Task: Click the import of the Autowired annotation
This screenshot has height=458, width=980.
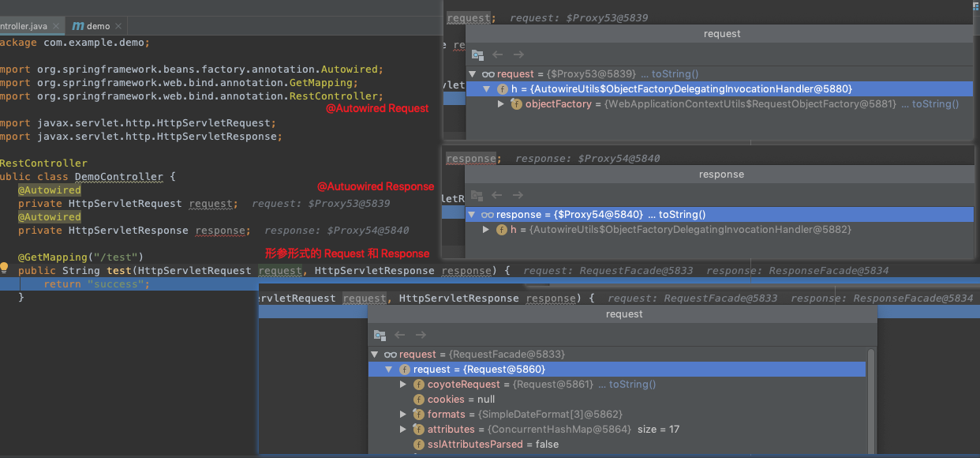Action: point(191,69)
